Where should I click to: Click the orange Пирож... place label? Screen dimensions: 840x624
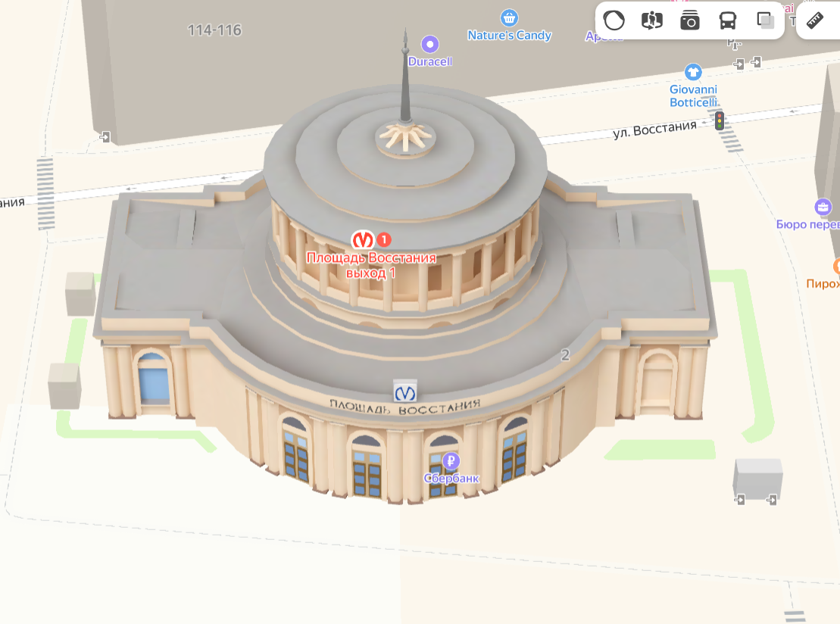point(823,283)
